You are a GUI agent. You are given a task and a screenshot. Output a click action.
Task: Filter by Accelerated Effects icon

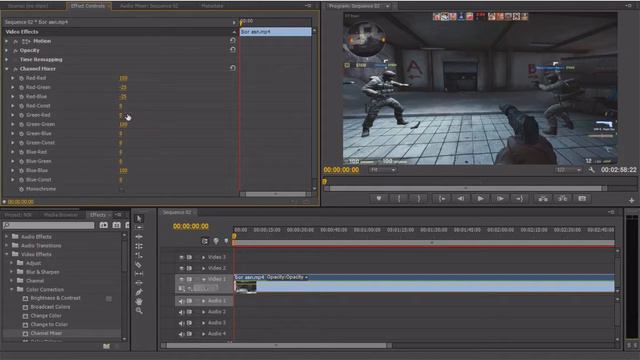(x=104, y=225)
